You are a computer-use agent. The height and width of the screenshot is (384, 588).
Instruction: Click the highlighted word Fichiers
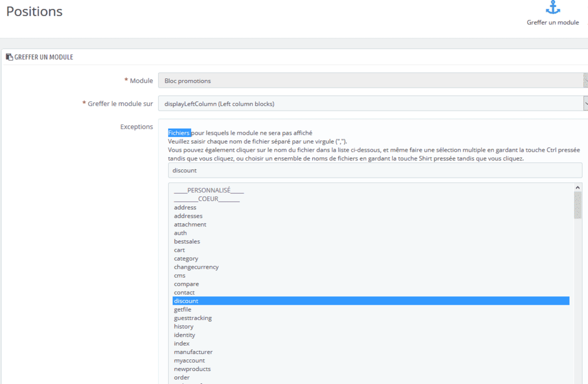click(x=179, y=133)
